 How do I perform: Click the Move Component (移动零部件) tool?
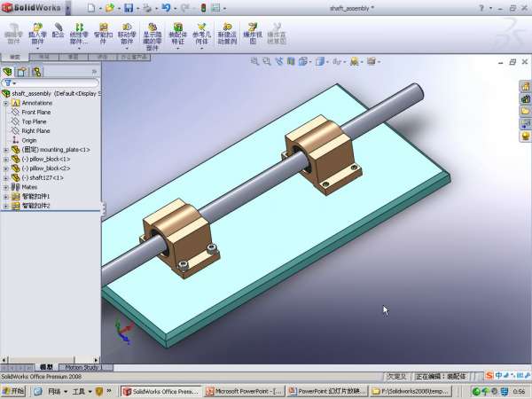(127, 35)
